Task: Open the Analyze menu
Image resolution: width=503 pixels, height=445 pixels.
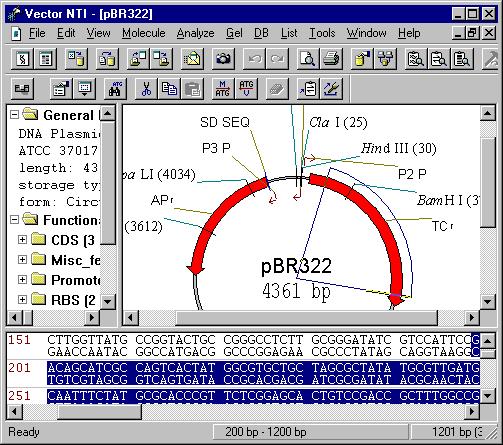Action: coord(196,33)
